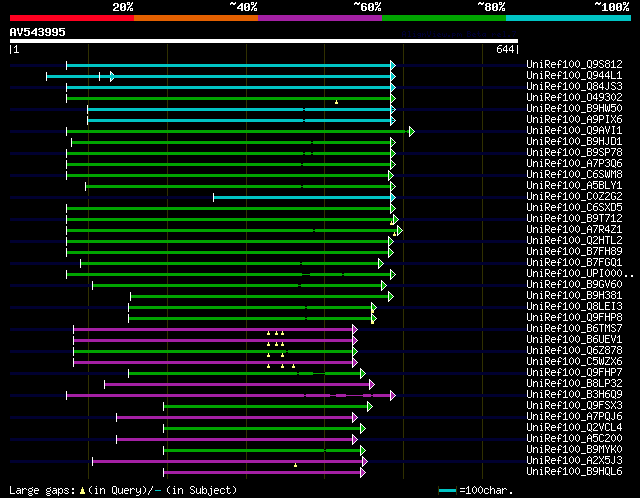View hit UniRef100_B7FH89

(574, 251)
